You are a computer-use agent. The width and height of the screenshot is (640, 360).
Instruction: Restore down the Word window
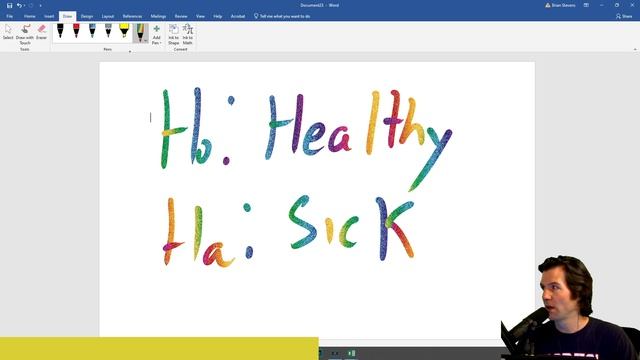(617, 5)
